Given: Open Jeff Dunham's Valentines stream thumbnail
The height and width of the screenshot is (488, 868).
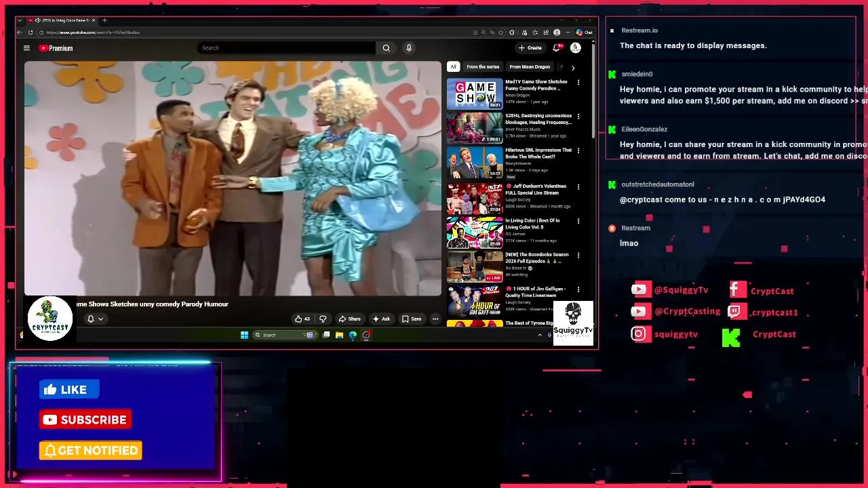Looking at the screenshot, I should pos(475,198).
